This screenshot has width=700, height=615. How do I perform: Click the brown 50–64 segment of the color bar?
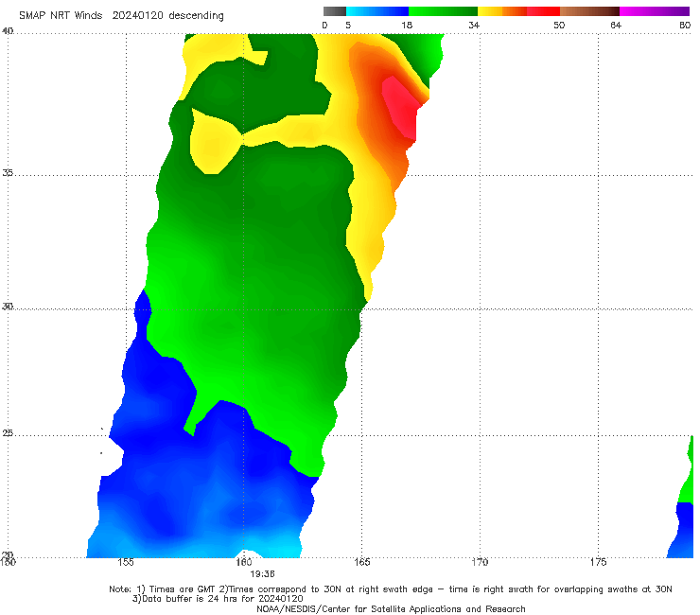tap(589, 11)
